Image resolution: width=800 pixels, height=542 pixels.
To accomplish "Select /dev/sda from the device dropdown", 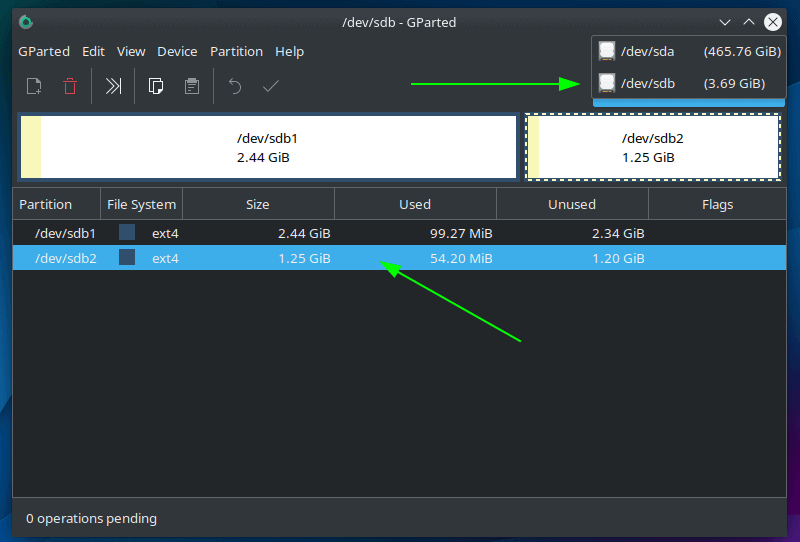I will click(x=688, y=51).
